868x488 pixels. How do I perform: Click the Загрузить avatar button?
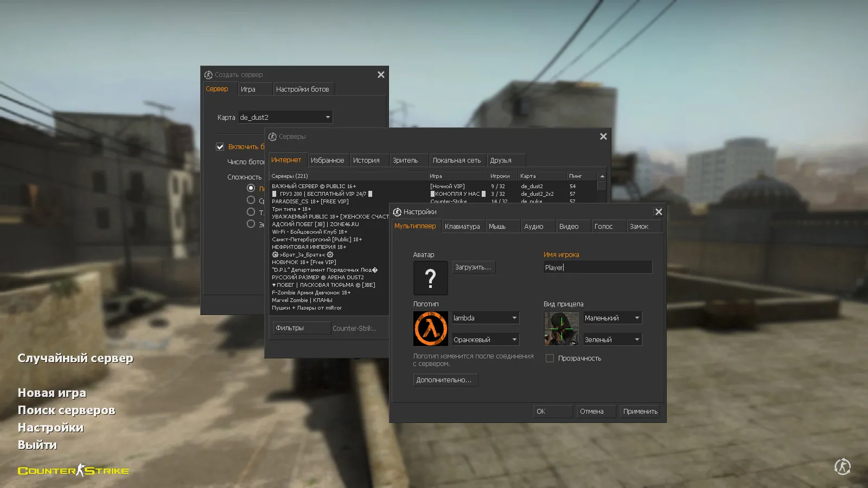coord(473,267)
